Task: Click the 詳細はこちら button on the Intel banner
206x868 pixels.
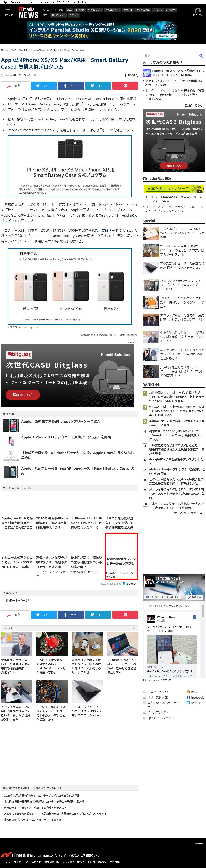Action: [x=167, y=36]
